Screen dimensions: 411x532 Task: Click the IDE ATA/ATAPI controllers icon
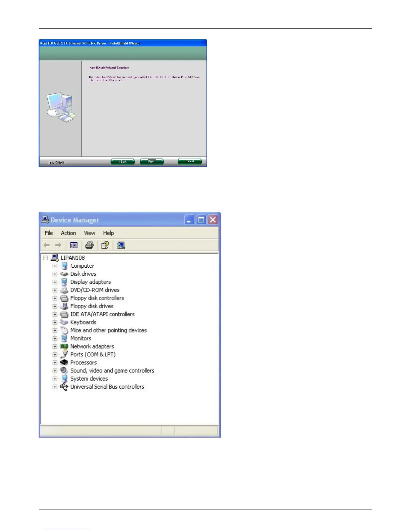coord(64,314)
